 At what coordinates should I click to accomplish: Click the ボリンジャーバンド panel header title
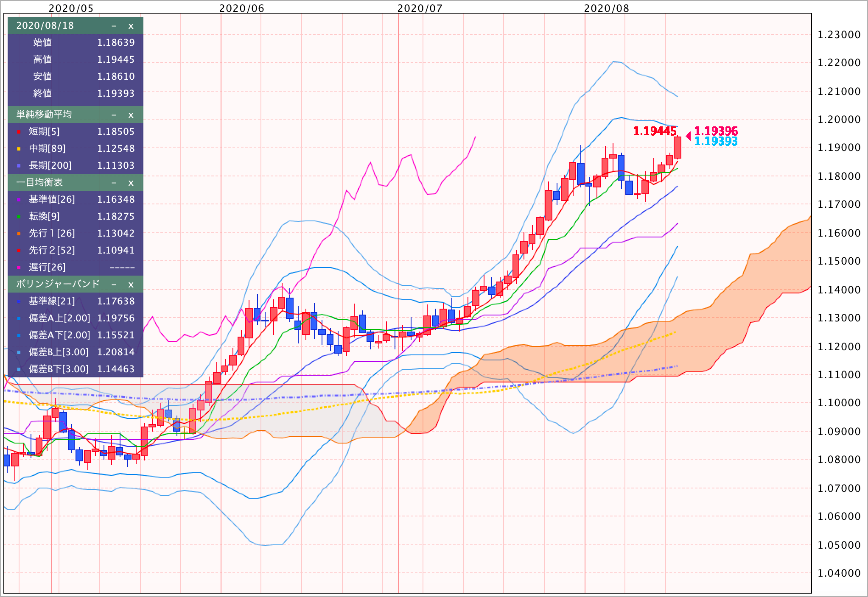tap(58, 284)
